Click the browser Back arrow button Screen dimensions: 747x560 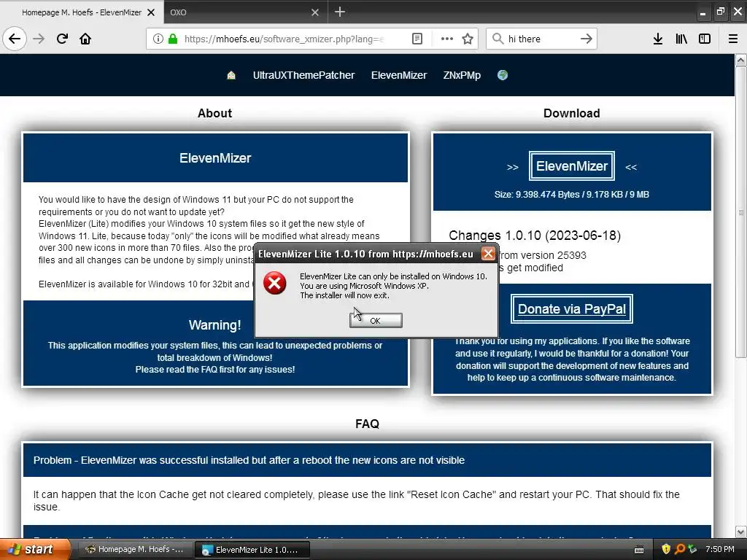(x=15, y=39)
